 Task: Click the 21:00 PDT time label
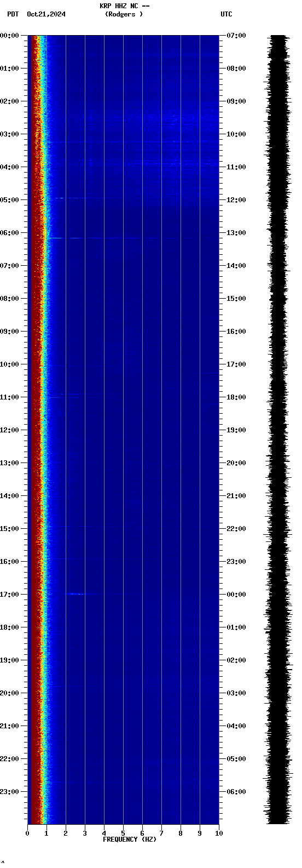coord(9,726)
